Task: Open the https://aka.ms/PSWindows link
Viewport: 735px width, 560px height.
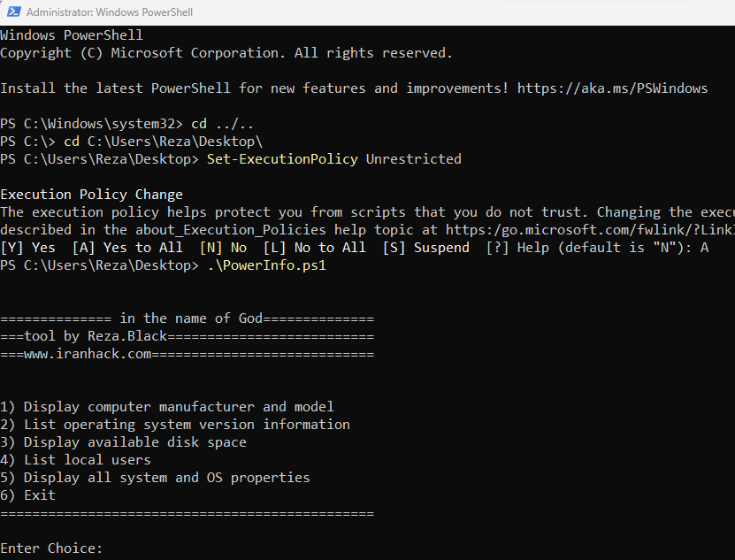Action: pyautogui.click(x=613, y=88)
